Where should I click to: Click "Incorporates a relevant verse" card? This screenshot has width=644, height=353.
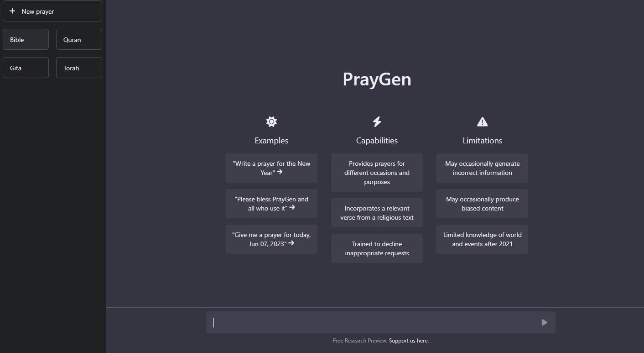377,213
